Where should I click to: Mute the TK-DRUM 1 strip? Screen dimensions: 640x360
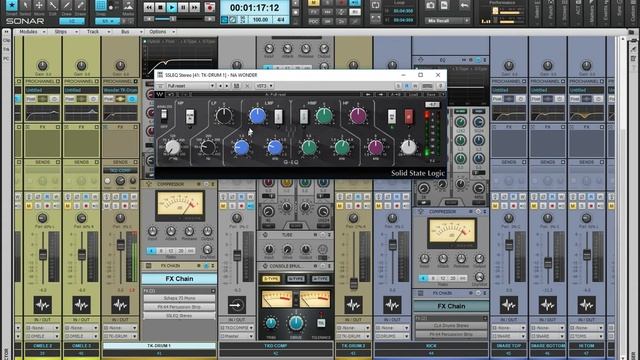[107, 206]
